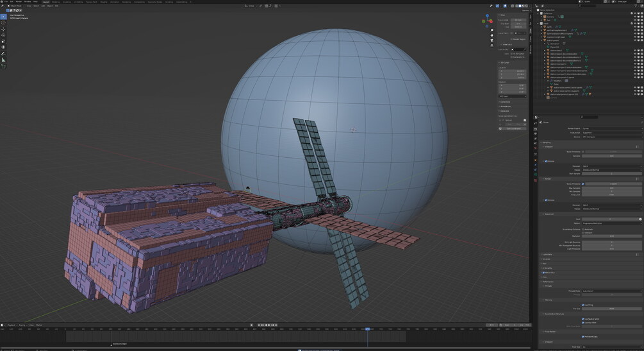Image resolution: width=644 pixels, height=351 pixels.
Task: Select the 3D Cursor tool
Action: tap(3, 23)
